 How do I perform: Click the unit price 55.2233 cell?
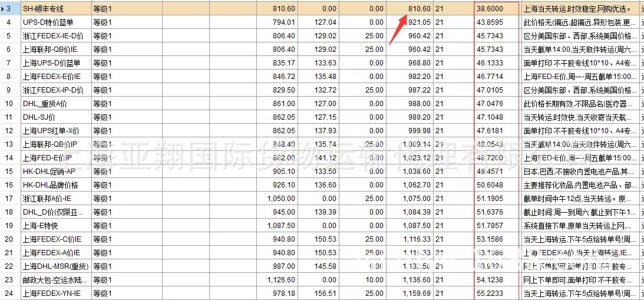click(x=497, y=294)
